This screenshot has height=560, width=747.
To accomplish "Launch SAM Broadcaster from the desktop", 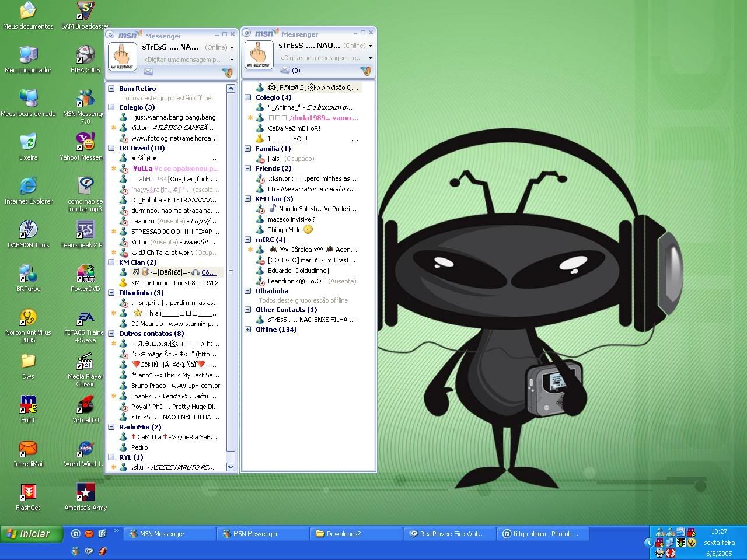I will [x=85, y=16].
